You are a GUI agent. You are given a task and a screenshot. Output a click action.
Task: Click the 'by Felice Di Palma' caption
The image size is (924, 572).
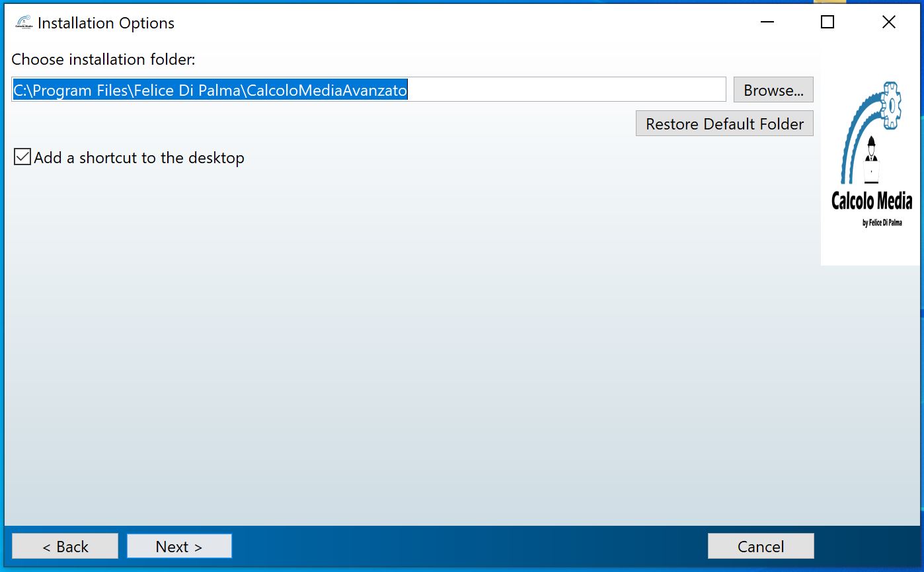click(x=882, y=223)
